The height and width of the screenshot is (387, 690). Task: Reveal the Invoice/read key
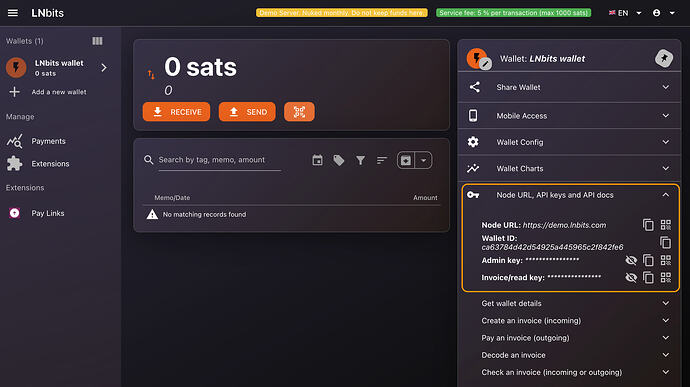pos(631,277)
